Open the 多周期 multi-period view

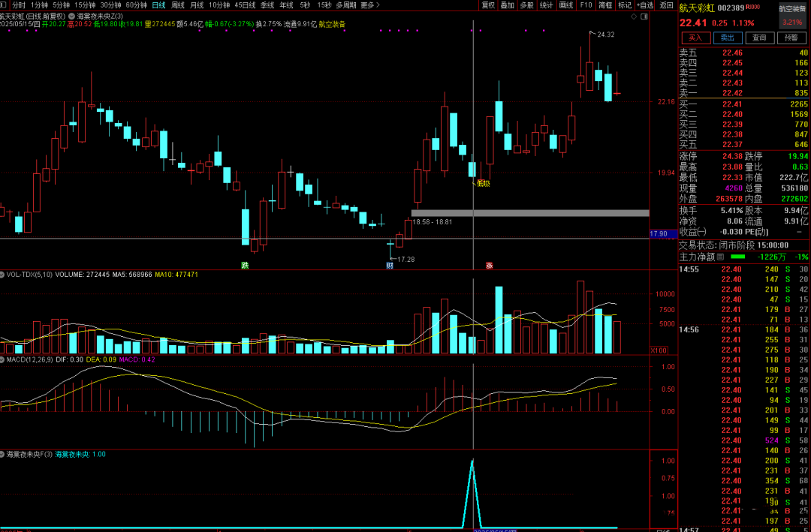(345, 5)
